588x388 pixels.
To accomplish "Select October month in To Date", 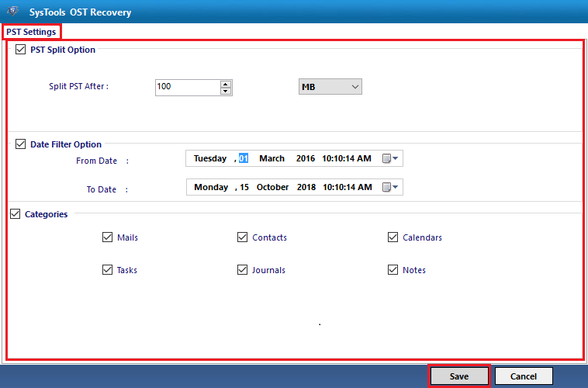I will (272, 187).
